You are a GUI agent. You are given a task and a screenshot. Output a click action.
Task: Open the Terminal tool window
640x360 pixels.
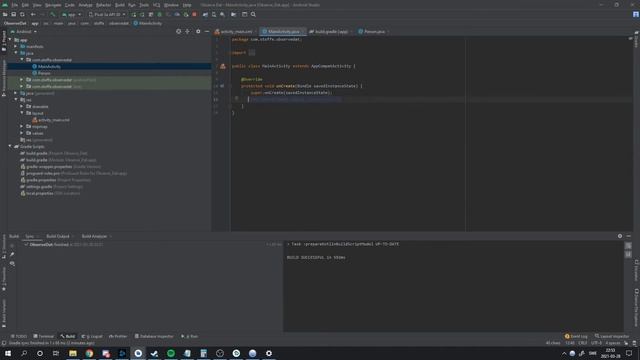click(44, 336)
